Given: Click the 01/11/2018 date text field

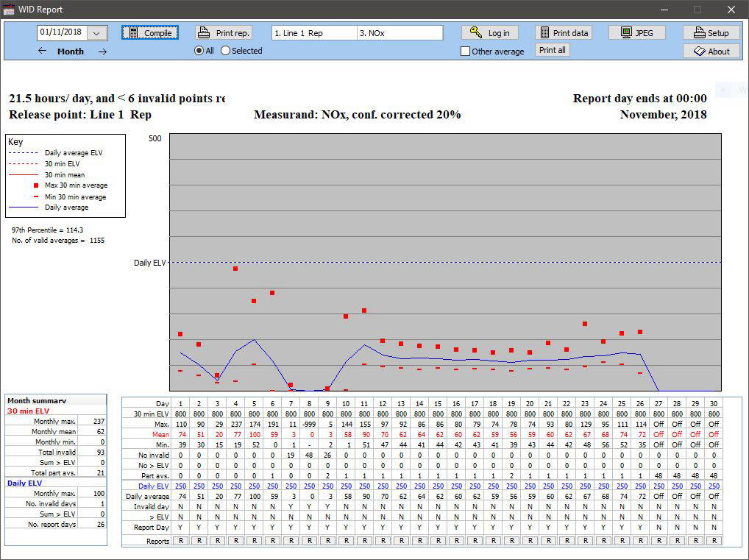Looking at the screenshot, I should click(x=62, y=33).
